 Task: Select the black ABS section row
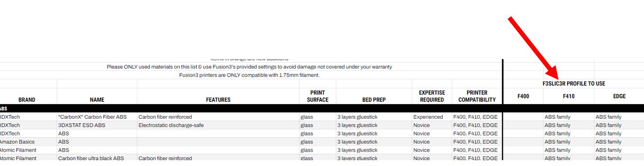coord(322,109)
